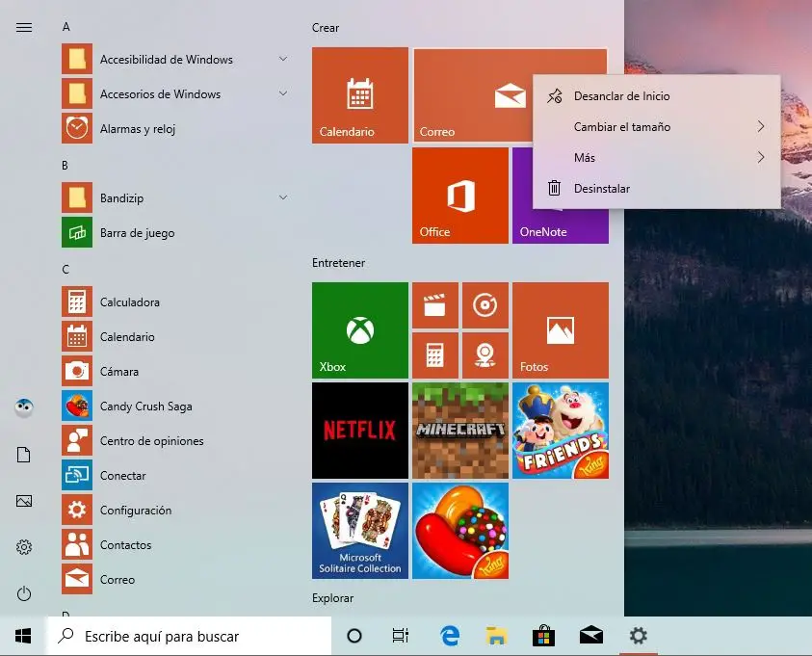Click the Calendario tile in Crear

click(x=359, y=95)
